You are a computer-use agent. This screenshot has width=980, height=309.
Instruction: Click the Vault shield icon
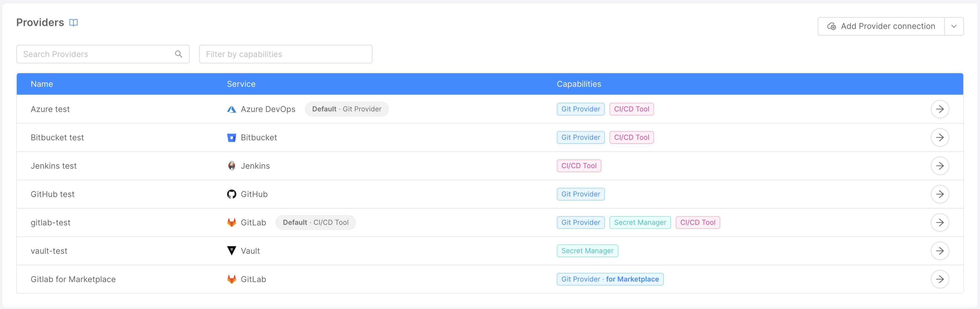(x=232, y=250)
